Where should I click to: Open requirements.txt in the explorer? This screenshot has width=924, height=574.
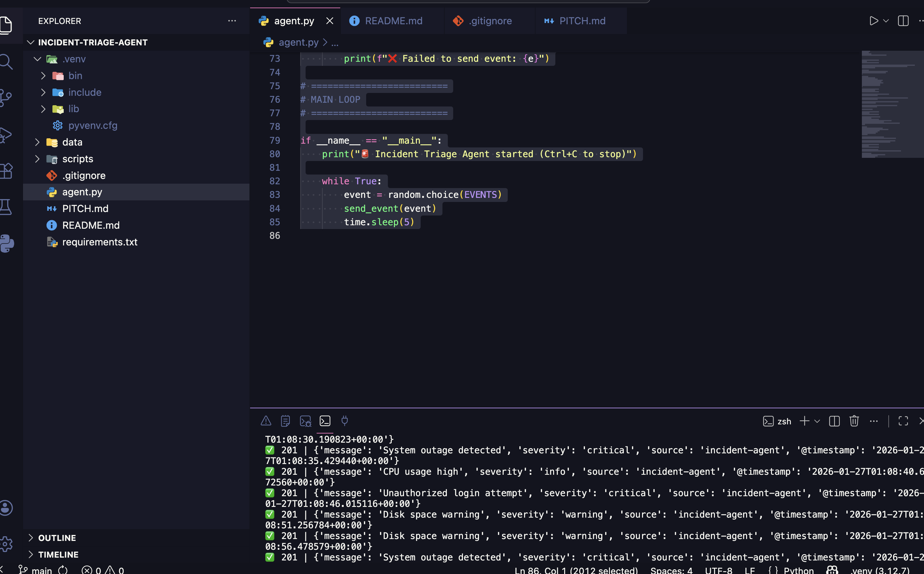(100, 242)
